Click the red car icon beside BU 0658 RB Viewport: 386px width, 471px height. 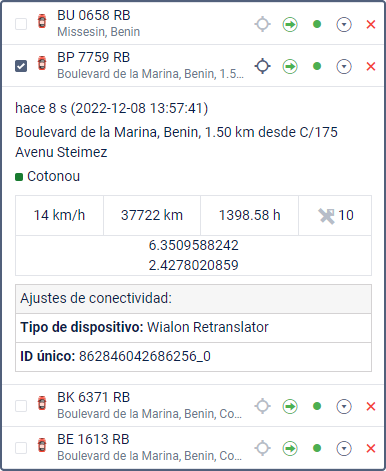pyautogui.click(x=42, y=21)
